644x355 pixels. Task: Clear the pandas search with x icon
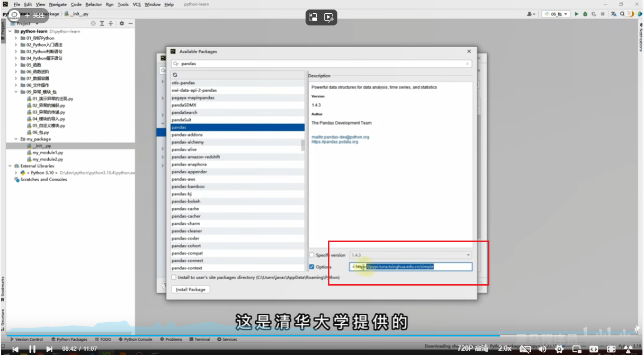(467, 64)
